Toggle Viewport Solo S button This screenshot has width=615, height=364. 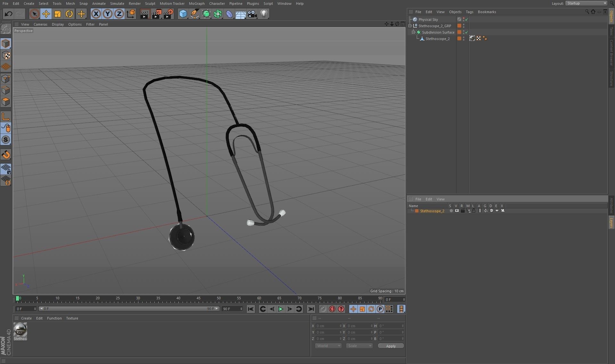(x=6, y=140)
